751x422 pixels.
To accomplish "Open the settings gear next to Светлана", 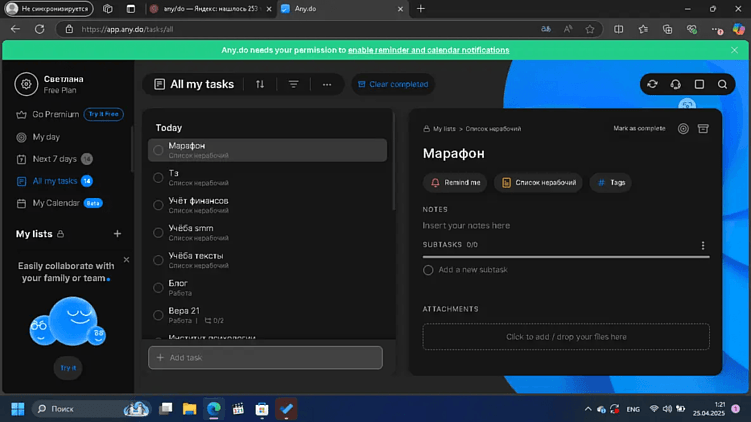I will tap(26, 84).
